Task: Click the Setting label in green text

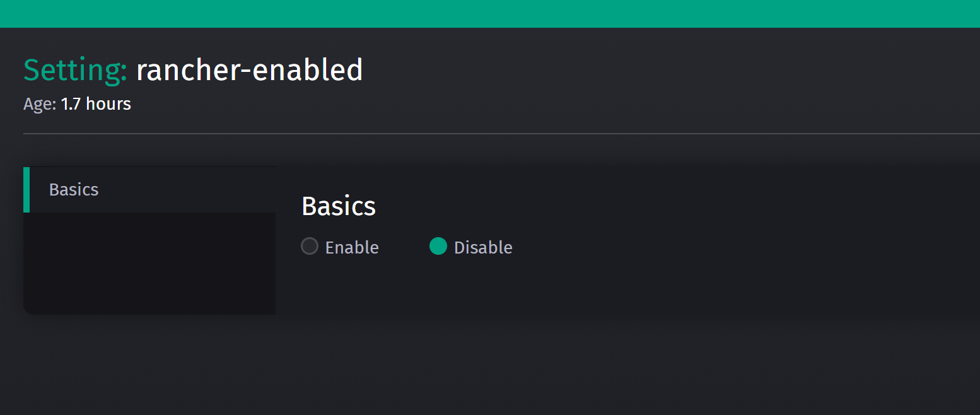Action: pyautogui.click(x=74, y=69)
